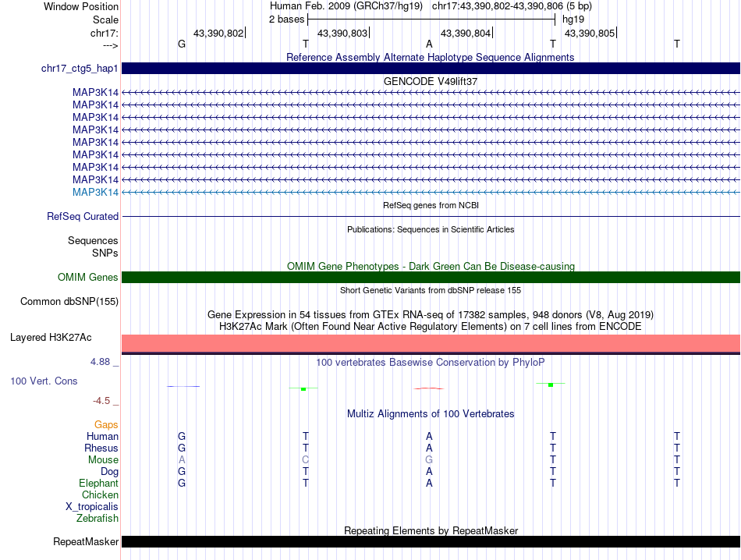Open the RefSeq genes from NCBI title
The image size is (741, 560).
[431, 205]
